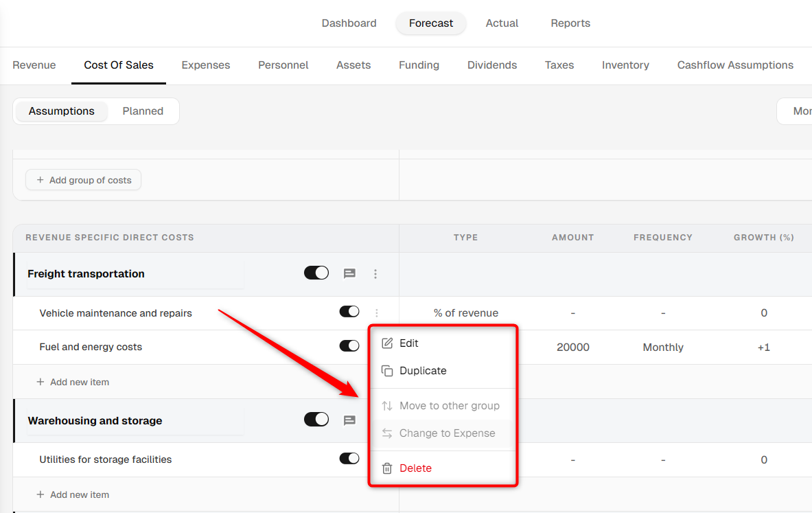Toggle Fuel and energy costs switch
This screenshot has width=812, height=513.
(x=349, y=345)
